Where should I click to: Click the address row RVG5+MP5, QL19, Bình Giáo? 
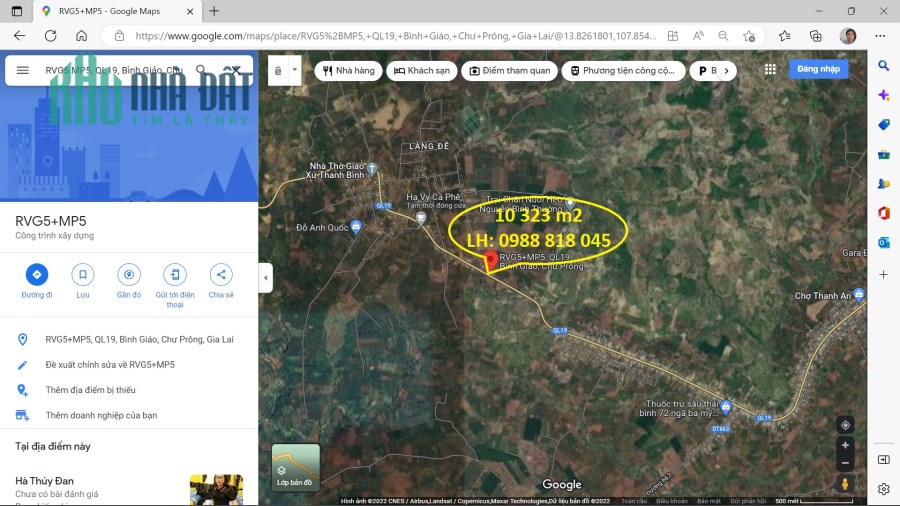pos(129,340)
